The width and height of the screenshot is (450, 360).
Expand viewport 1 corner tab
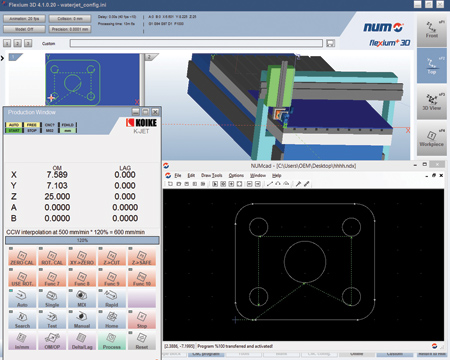point(15,57)
